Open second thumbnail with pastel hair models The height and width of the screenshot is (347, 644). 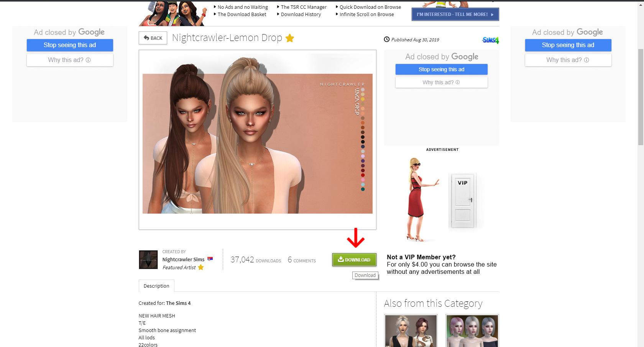pos(472,331)
